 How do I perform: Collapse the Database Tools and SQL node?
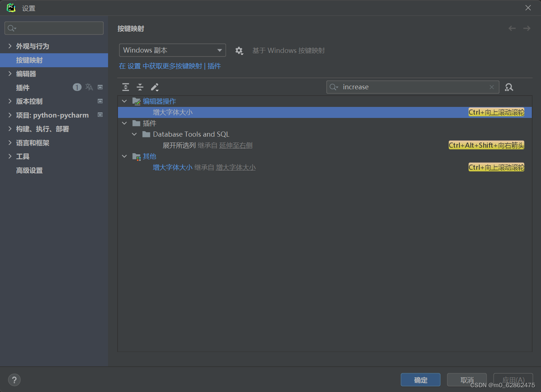(134, 134)
